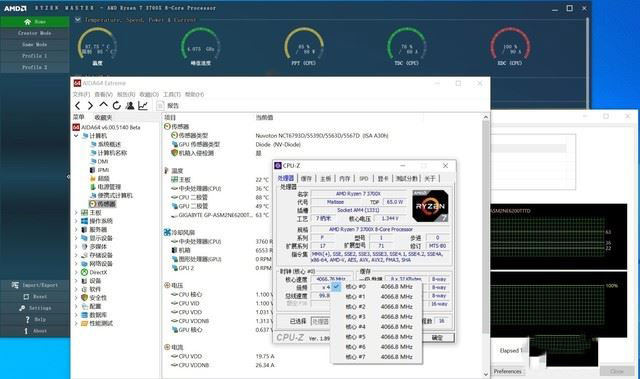Go forward with AIDA64 toolbar right arrow
The width and height of the screenshot is (640, 379).
tap(91, 106)
